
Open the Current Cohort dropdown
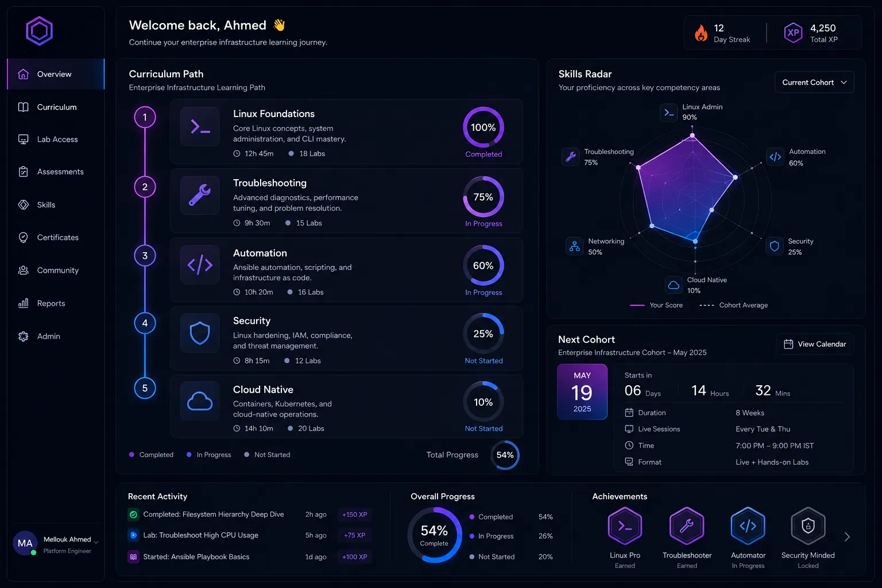(814, 82)
